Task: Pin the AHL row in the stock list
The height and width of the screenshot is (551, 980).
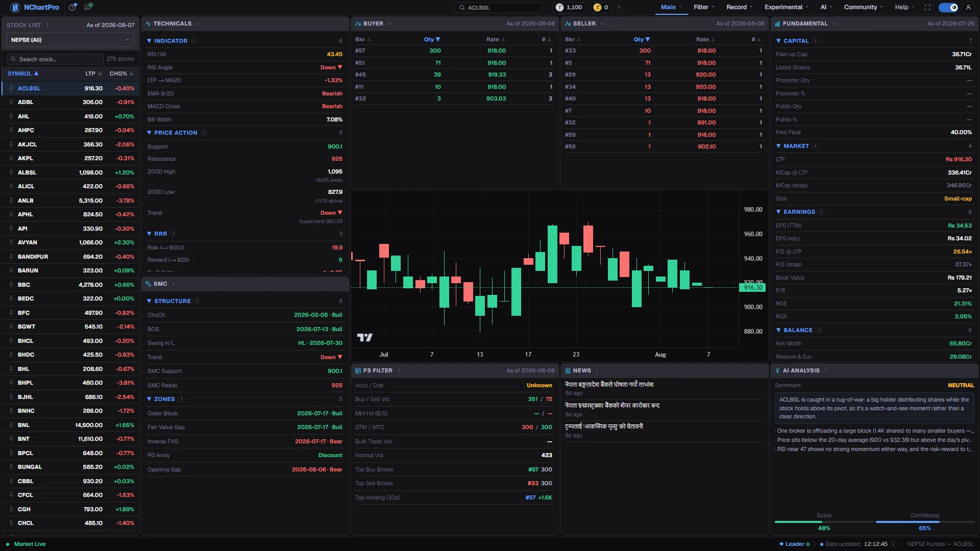Action: 11,116
